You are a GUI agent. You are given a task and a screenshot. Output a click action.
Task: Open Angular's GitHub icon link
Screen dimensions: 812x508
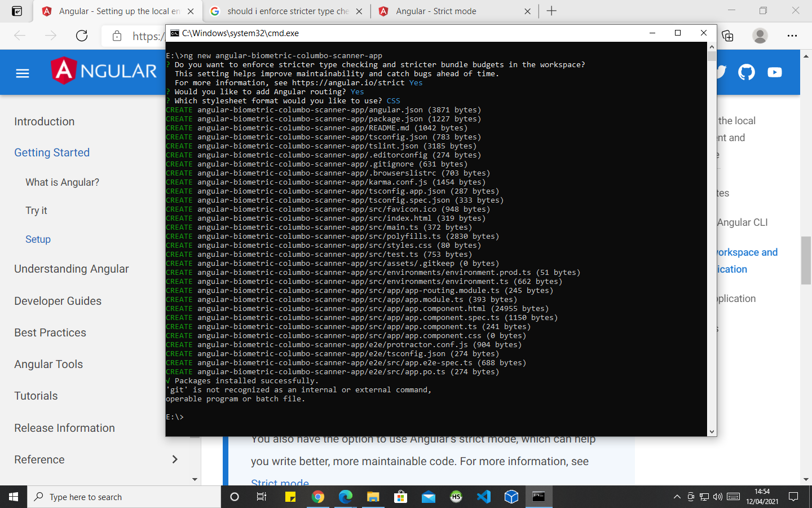(746, 72)
